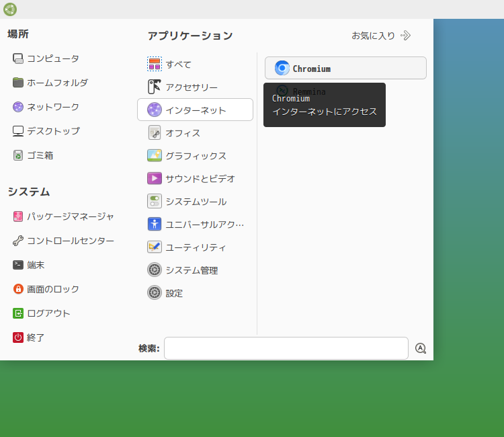Viewport: 504px width, 437px height.
Task: Select the グラフィックス category
Action: point(195,155)
